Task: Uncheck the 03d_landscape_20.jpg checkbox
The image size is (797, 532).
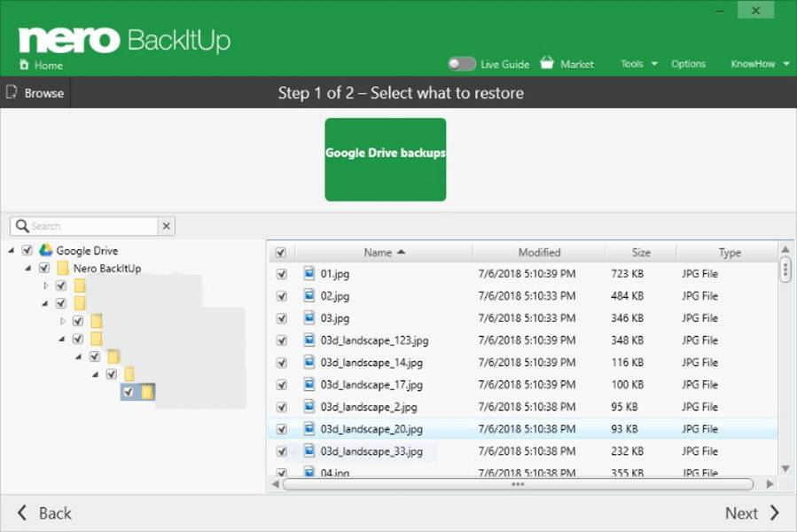Action: [282, 430]
